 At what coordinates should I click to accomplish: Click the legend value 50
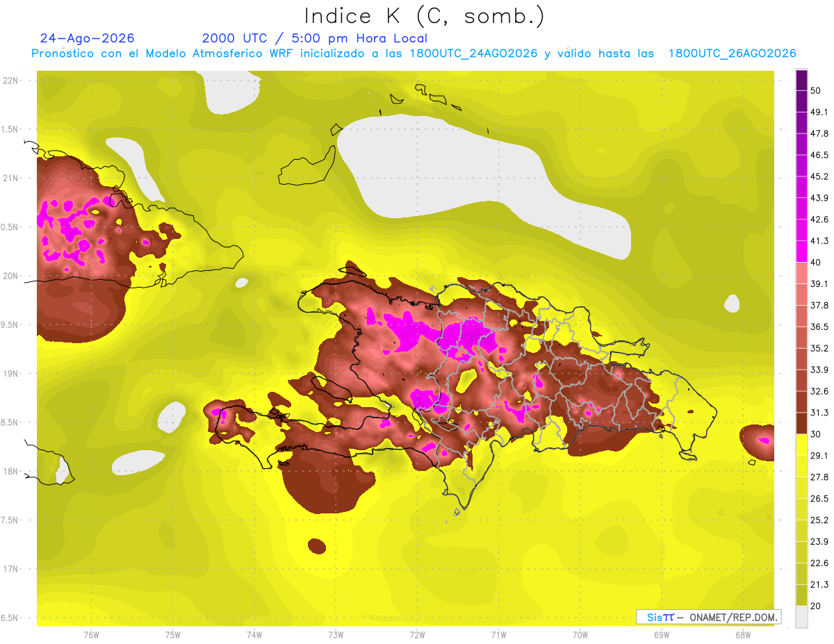[x=817, y=90]
